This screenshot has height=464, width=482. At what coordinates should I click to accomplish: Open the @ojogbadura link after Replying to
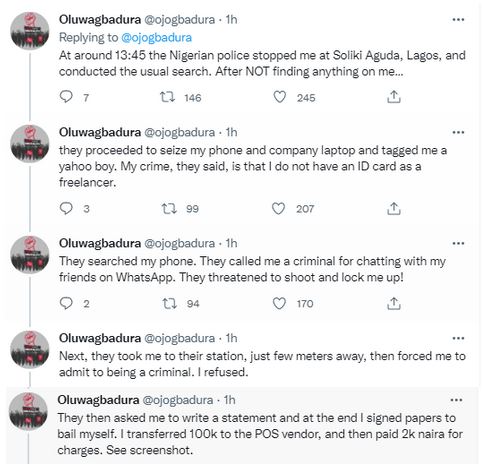[x=156, y=37]
